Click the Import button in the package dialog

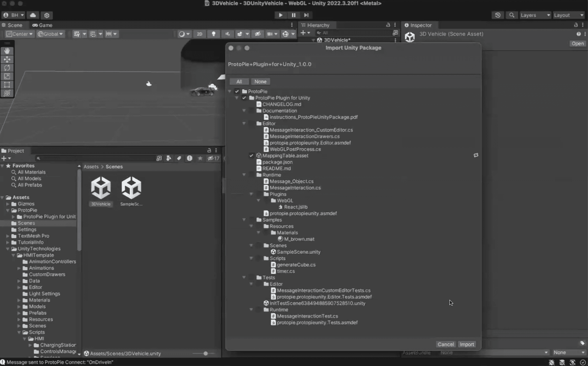pos(467,344)
